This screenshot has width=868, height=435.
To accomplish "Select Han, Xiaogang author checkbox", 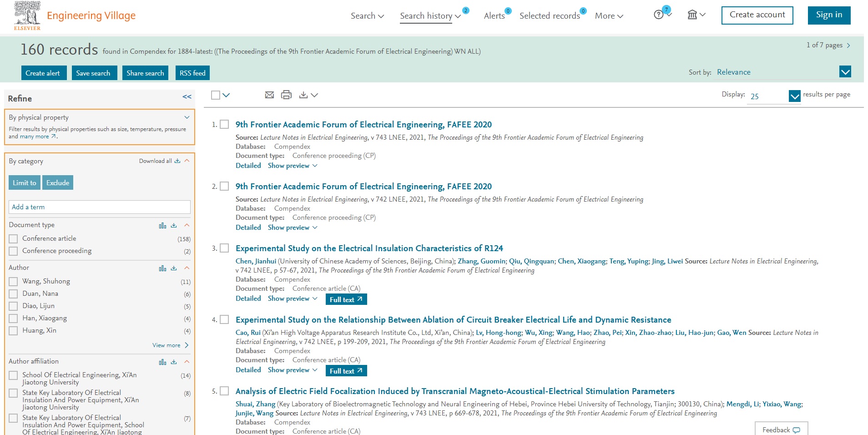I will 13,319.
